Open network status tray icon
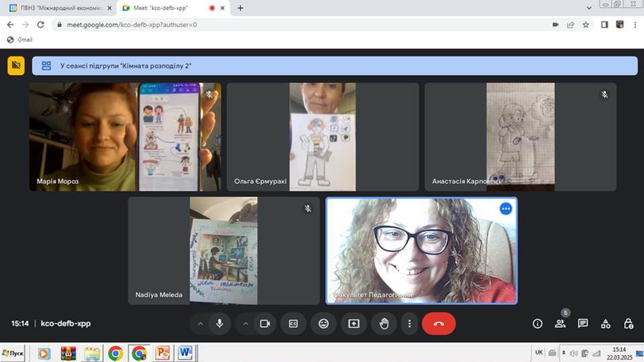Image resolution: width=644 pixels, height=362 pixels. pyautogui.click(x=596, y=353)
